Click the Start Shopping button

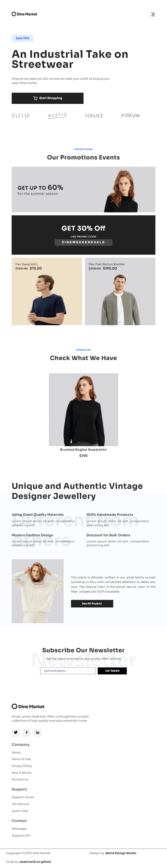pyautogui.click(x=47, y=98)
